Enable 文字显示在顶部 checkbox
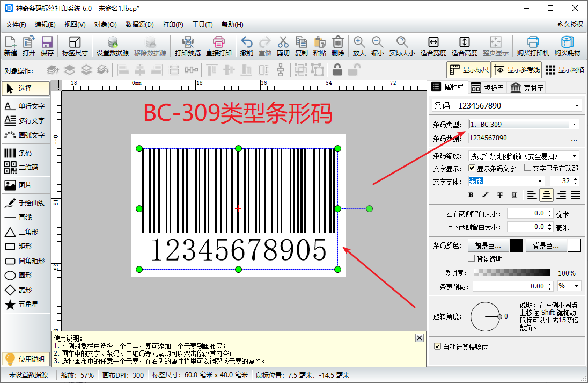 527,168
